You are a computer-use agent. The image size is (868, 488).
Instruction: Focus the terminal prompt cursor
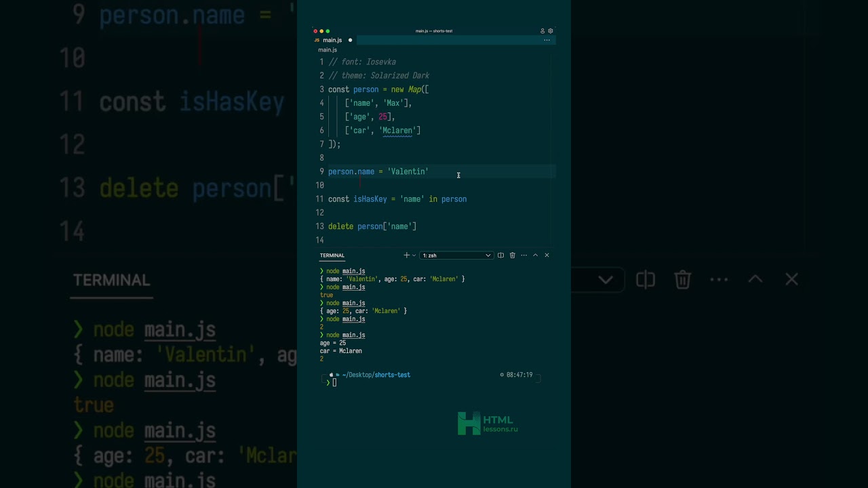point(334,383)
